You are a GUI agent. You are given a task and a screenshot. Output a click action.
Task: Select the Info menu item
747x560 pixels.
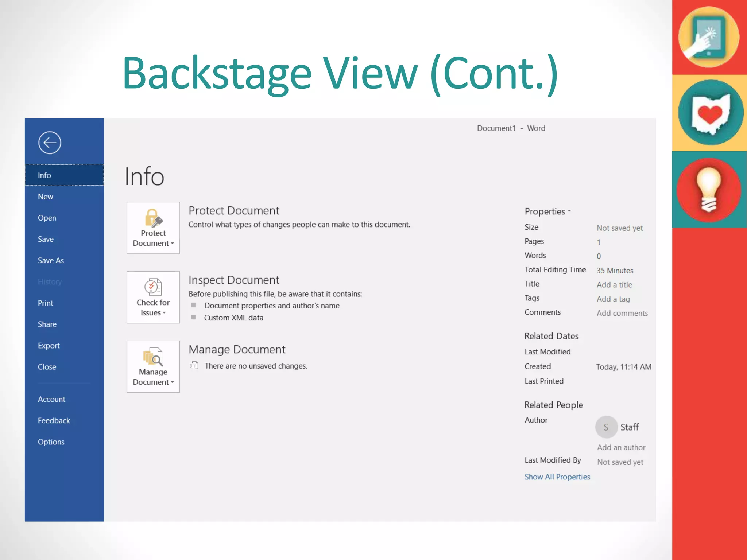point(44,175)
